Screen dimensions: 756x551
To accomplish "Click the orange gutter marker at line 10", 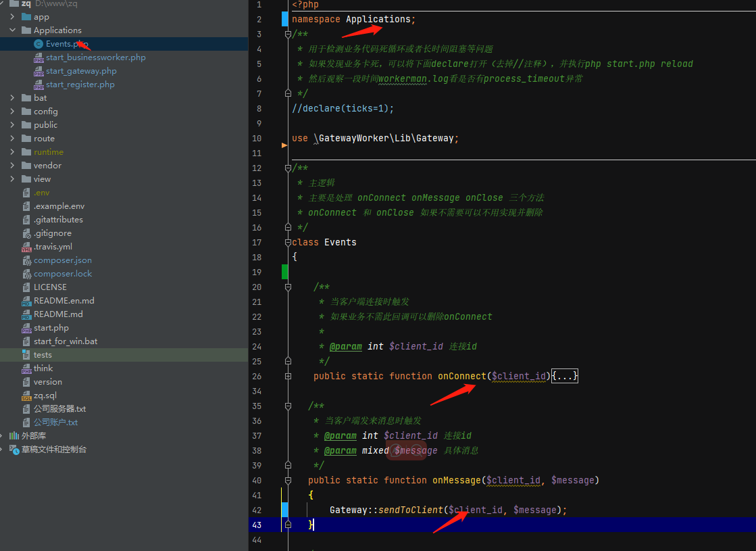I will coord(284,145).
